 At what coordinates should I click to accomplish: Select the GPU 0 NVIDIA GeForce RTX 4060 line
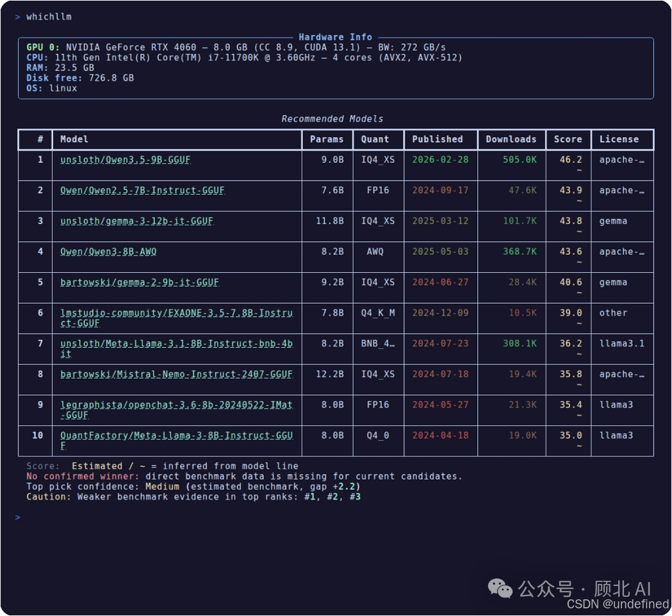tap(236, 47)
